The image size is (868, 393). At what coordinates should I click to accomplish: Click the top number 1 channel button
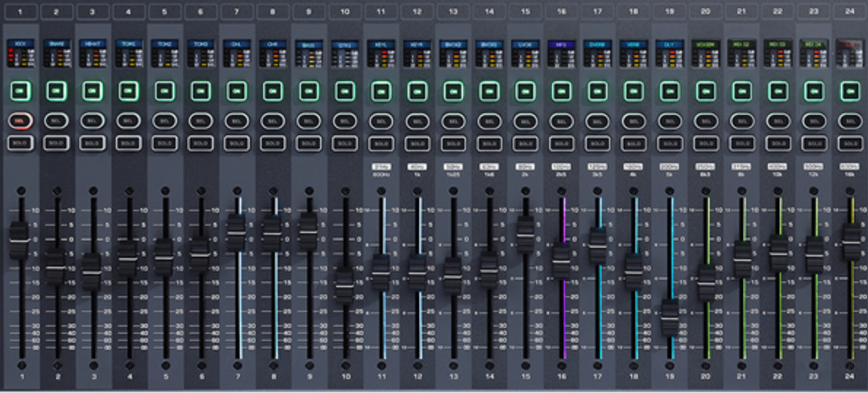pos(21,11)
